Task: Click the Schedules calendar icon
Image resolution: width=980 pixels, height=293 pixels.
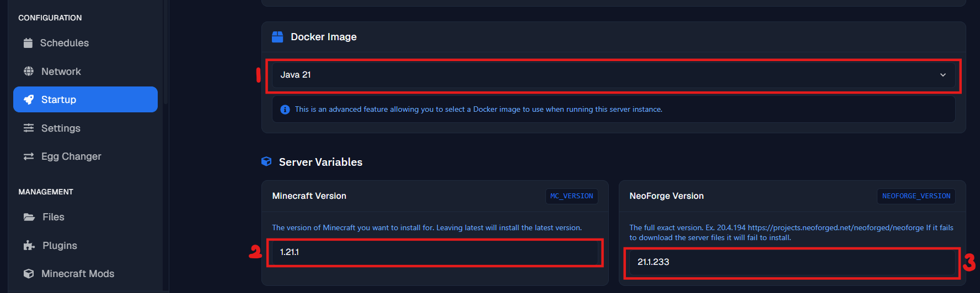Action: (28, 43)
